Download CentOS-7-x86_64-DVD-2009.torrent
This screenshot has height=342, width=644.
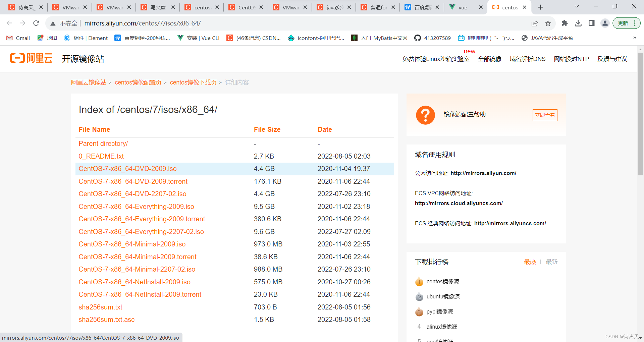[133, 181]
